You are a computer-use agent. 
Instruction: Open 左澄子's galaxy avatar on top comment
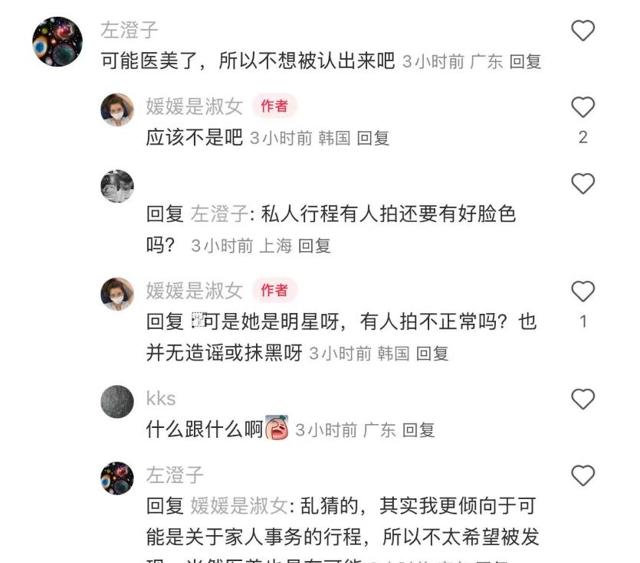(58, 41)
